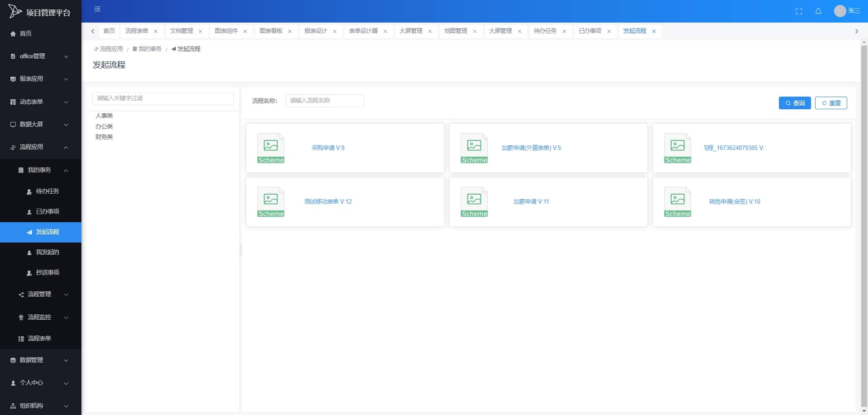868x415 pixels.
Task: Open 抄送事项 in the sidebar
Action: (x=41, y=273)
